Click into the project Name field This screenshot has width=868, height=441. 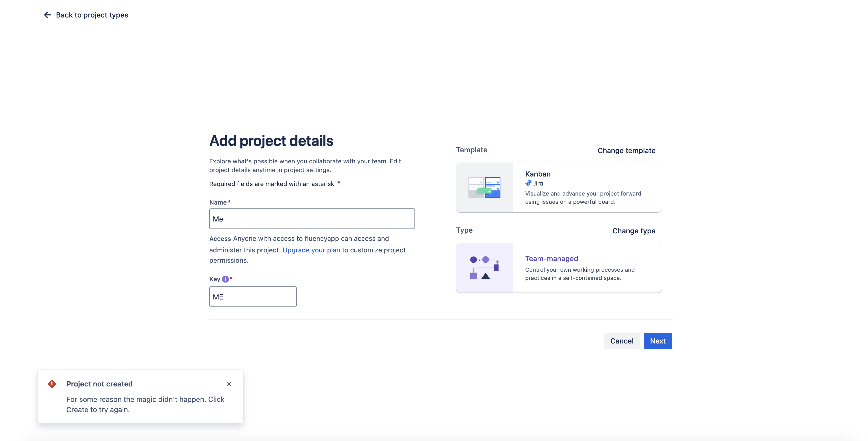tap(312, 219)
